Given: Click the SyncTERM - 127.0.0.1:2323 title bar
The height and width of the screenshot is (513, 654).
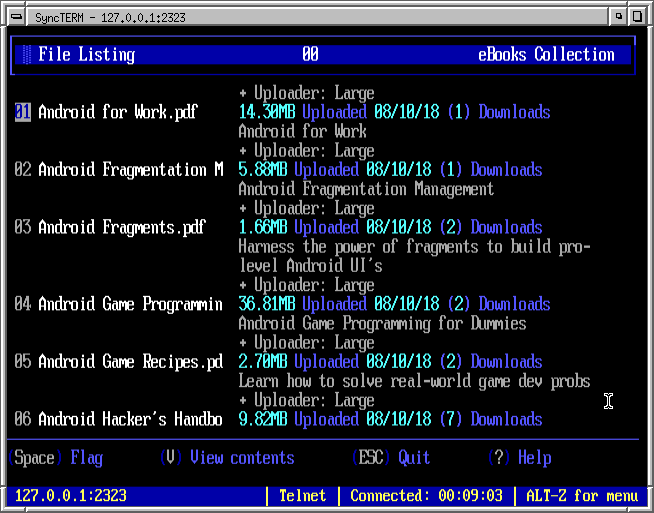Looking at the screenshot, I should pos(317,17).
